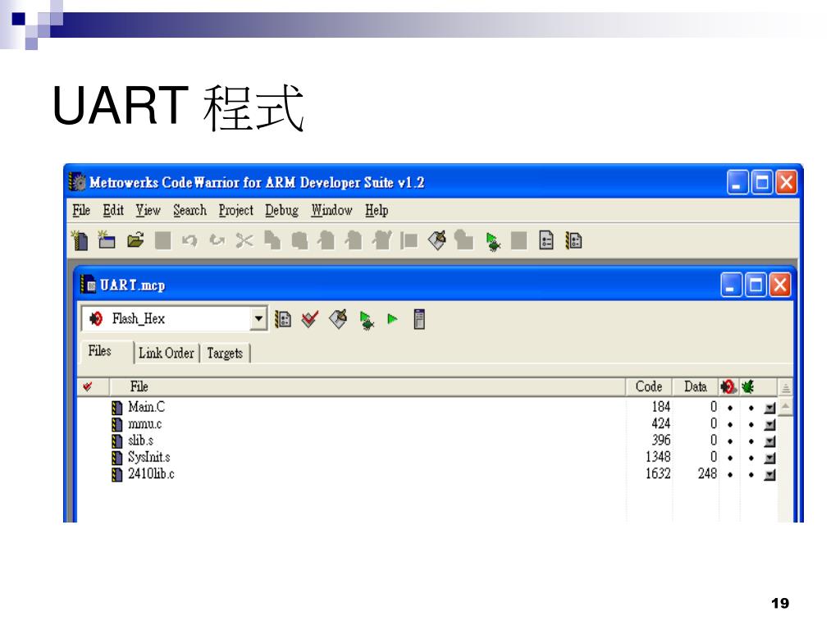This screenshot has height=630, width=840.
Task: Click the Make icon in UART.mcp toolbar
Action: (x=338, y=319)
